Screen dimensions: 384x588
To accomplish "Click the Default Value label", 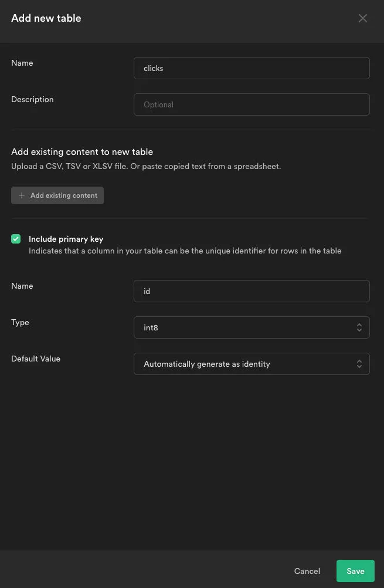I will [36, 359].
